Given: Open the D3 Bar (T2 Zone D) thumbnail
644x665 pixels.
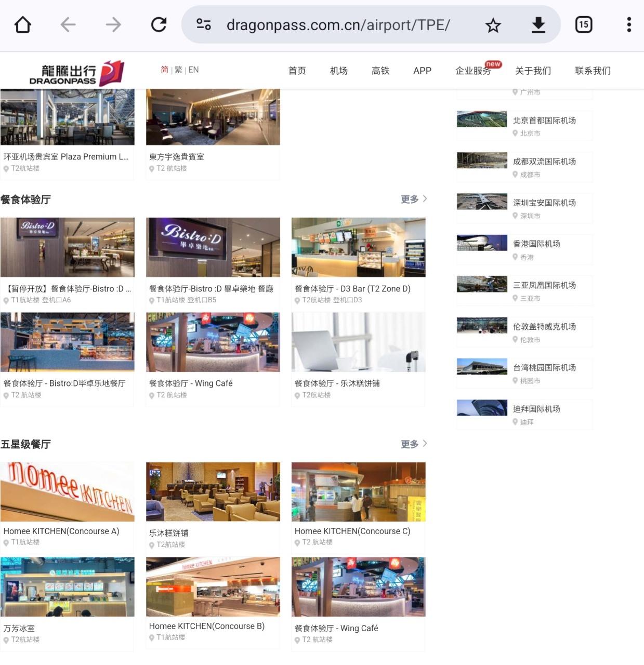Looking at the screenshot, I should pos(358,247).
